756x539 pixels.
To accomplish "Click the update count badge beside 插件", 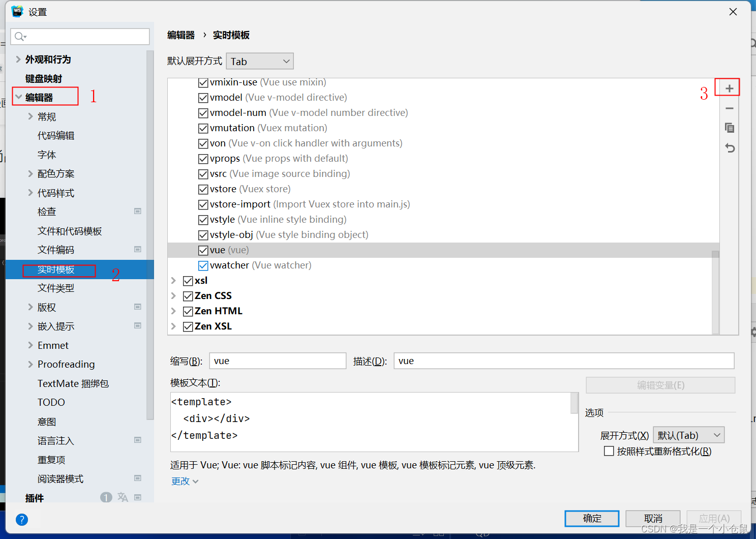I will click(x=106, y=497).
